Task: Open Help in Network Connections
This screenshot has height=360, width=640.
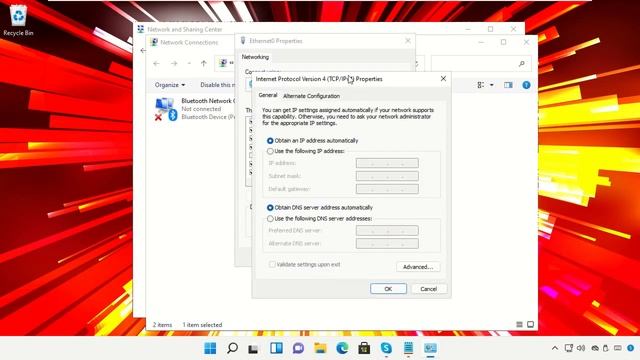Action: click(527, 85)
